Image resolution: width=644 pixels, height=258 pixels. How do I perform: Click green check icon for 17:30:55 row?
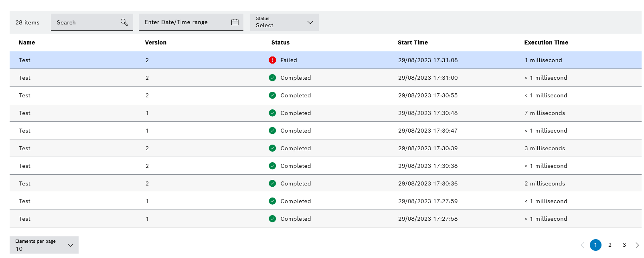[272, 95]
